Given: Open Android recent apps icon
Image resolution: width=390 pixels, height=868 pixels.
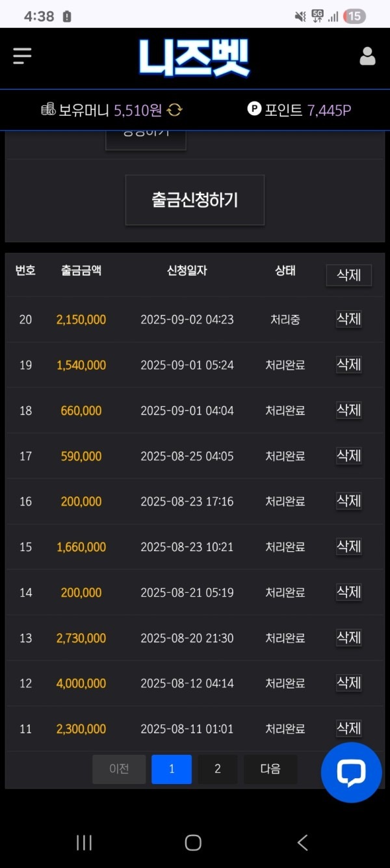Looking at the screenshot, I should (x=84, y=843).
